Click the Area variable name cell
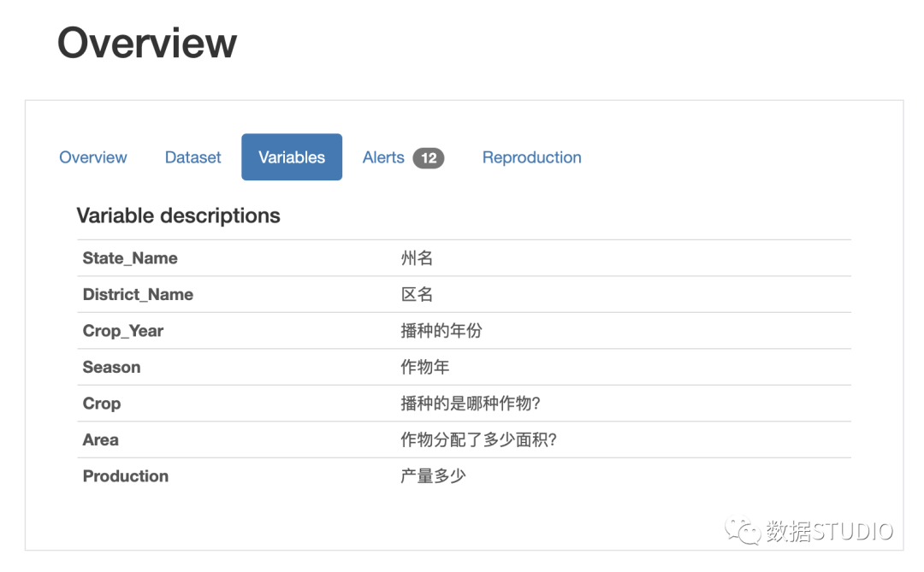 tap(100, 440)
